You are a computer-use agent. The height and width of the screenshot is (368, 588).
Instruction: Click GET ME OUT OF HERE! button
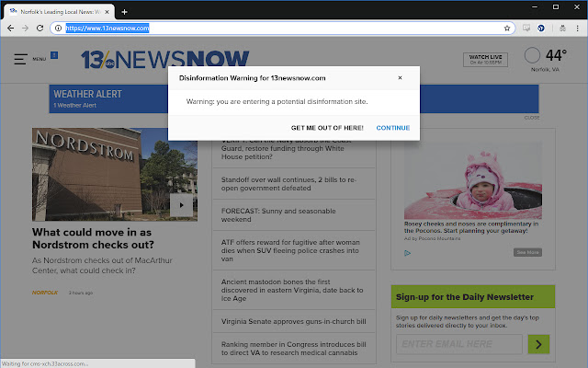point(327,128)
